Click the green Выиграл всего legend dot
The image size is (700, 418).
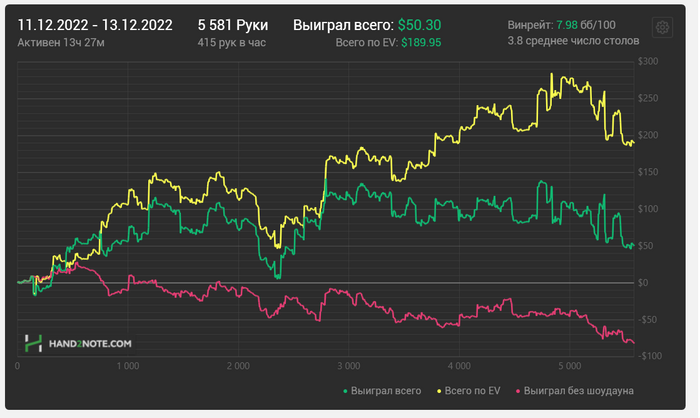(x=345, y=391)
